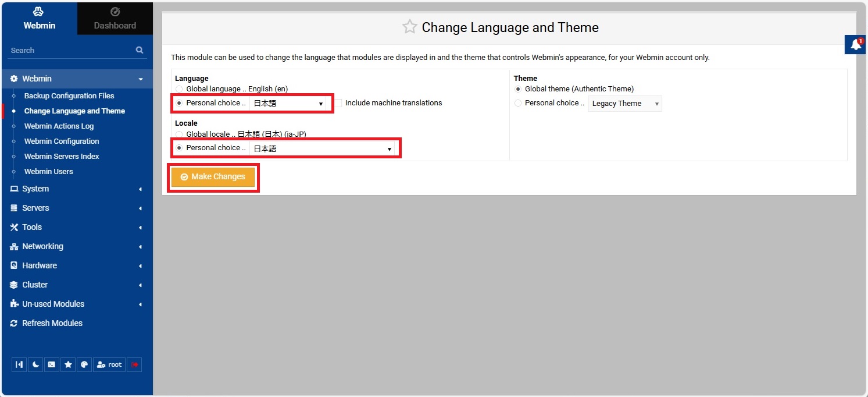The width and height of the screenshot is (868, 397).
Task: Open favorites star icon in sidebar footer
Action: point(68,364)
